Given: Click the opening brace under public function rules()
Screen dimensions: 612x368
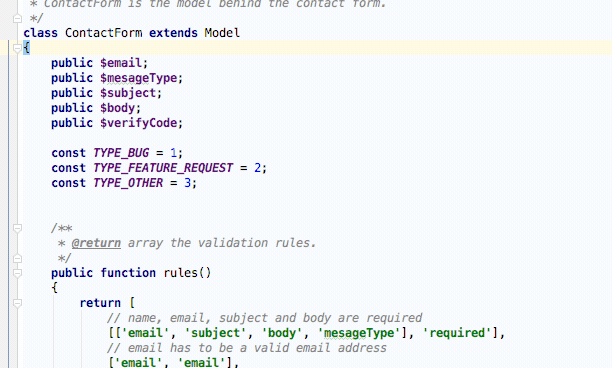Looking at the screenshot, I should [55, 288].
